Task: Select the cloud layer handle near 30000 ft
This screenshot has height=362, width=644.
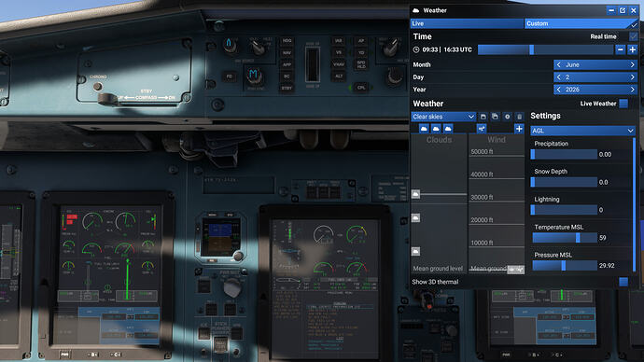Action: coord(415,194)
